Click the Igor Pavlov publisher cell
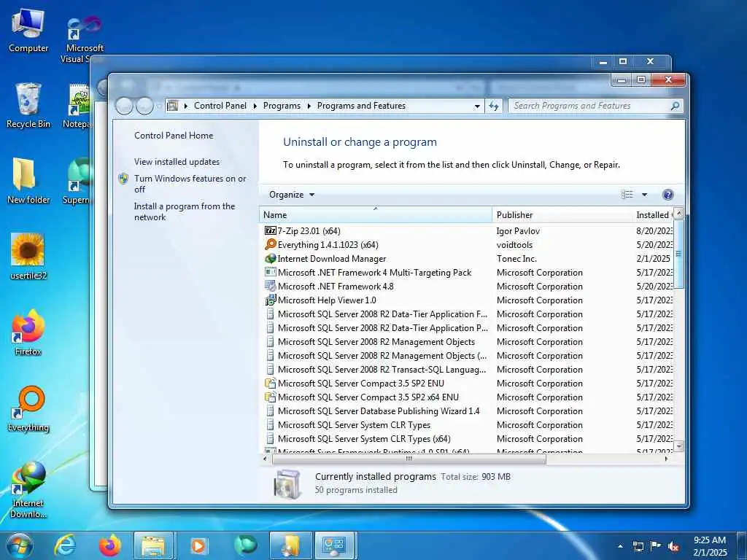The width and height of the screenshot is (747, 560). tap(518, 231)
